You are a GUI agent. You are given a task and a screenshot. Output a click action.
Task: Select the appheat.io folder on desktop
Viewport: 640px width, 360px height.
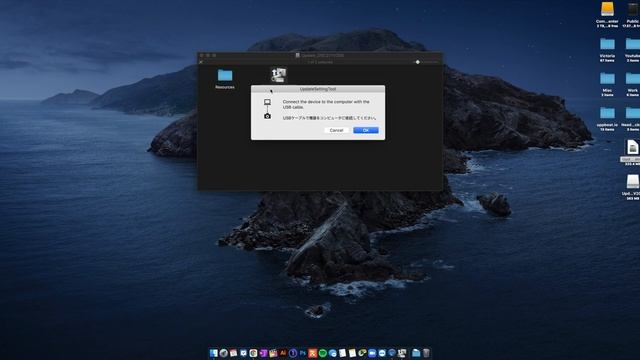coord(607,113)
